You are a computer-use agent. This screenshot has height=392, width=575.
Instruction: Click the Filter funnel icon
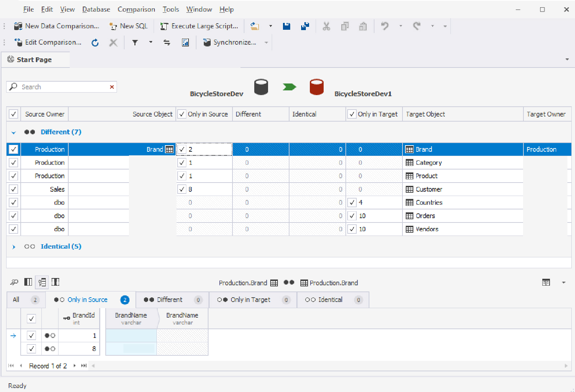pos(135,43)
